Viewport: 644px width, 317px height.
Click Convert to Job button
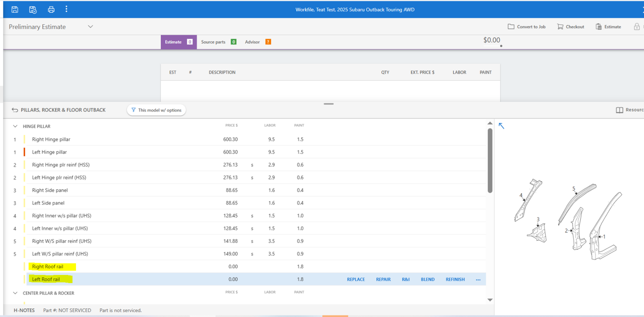tap(526, 27)
